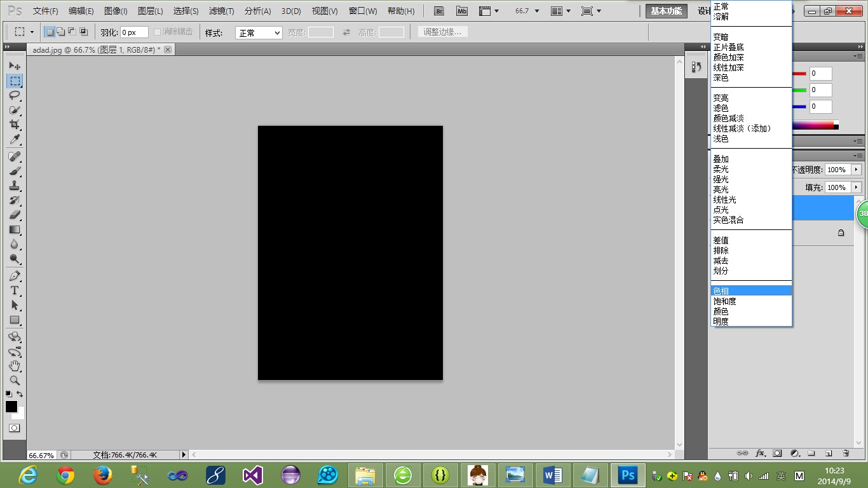
Task: Select the Crop tool
Action: (15, 125)
